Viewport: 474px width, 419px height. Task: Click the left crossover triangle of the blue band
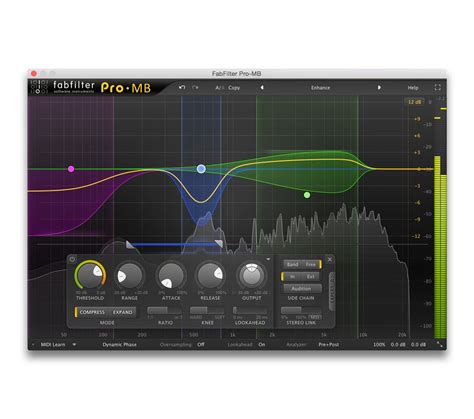coord(129,245)
